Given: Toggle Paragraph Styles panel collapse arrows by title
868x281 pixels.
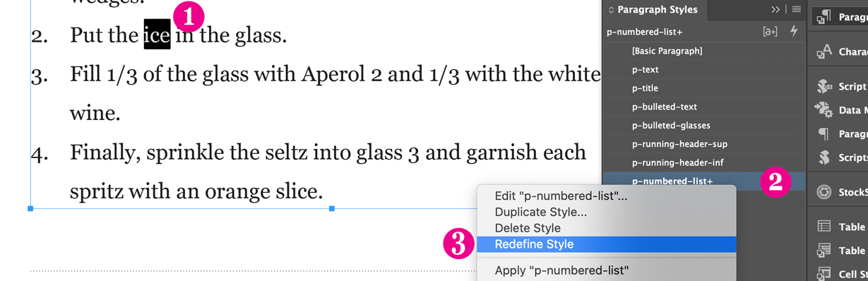Looking at the screenshot, I should click(x=612, y=10).
